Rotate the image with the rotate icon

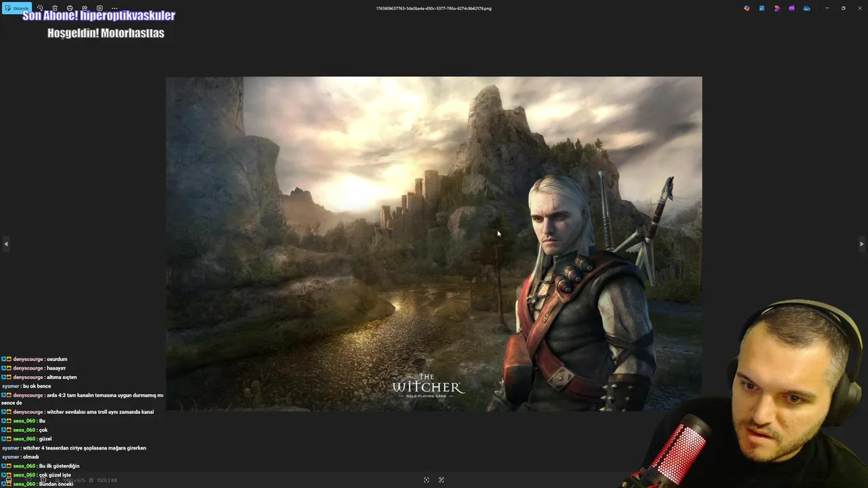click(x=40, y=8)
